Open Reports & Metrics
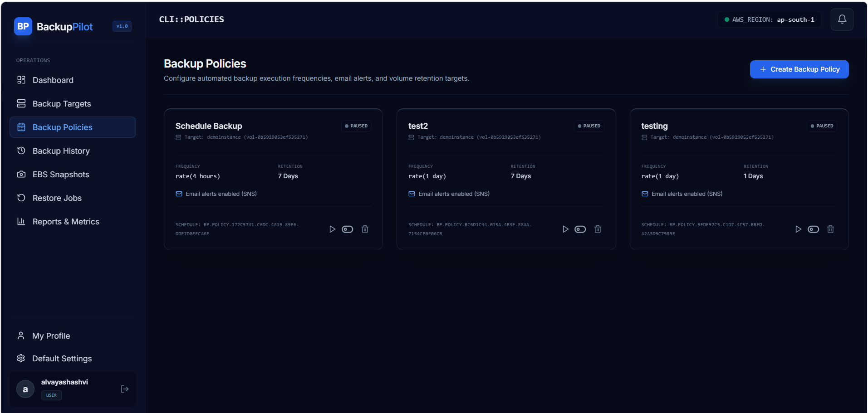Image resolution: width=868 pixels, height=413 pixels. 73,222
